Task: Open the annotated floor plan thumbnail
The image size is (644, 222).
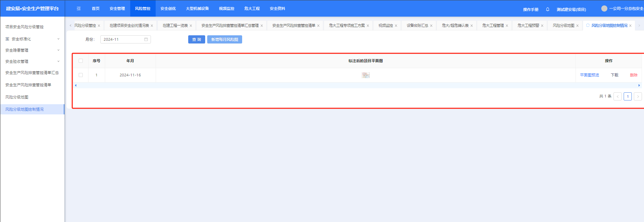Action: click(365, 75)
